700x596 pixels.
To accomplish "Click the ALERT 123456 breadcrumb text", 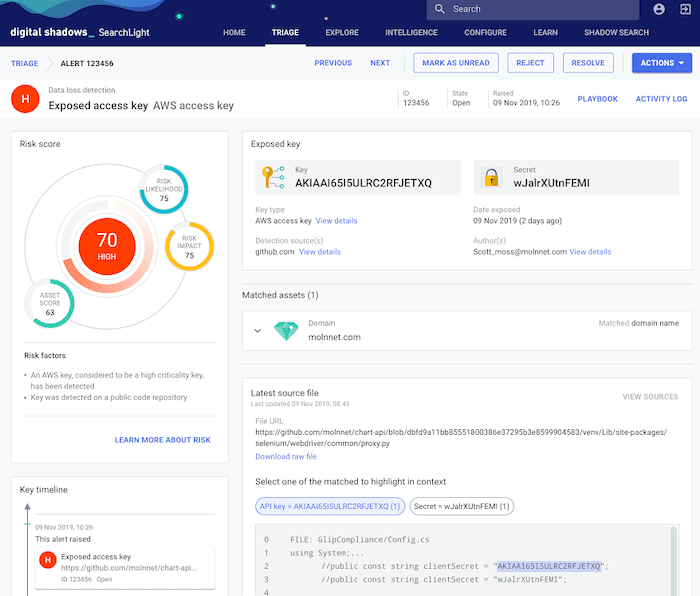I will pyautogui.click(x=87, y=63).
